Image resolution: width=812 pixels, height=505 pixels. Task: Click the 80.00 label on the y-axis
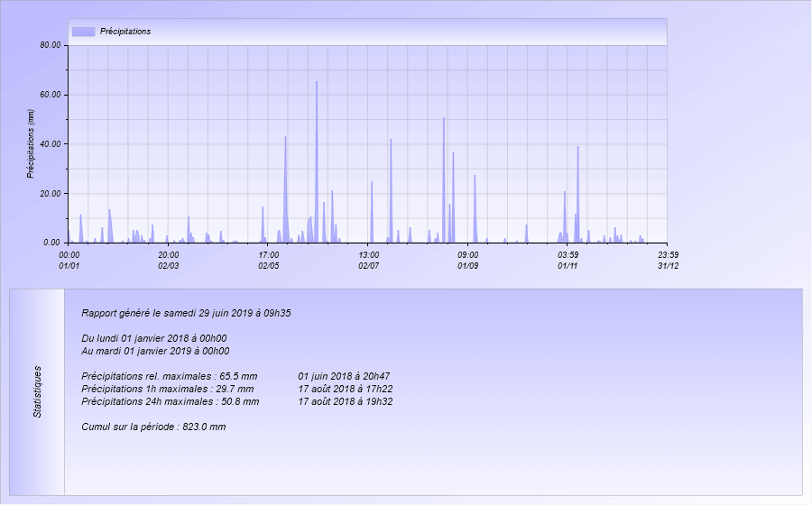click(x=51, y=45)
